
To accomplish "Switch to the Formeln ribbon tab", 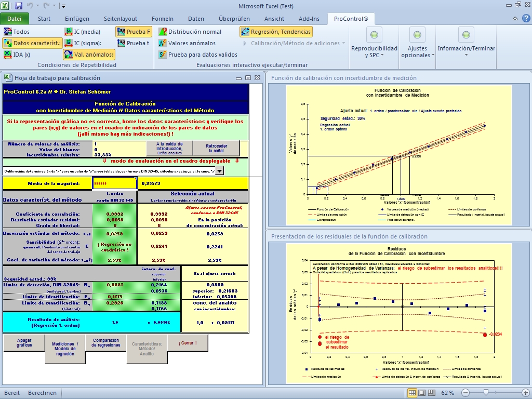I will 163,19.
